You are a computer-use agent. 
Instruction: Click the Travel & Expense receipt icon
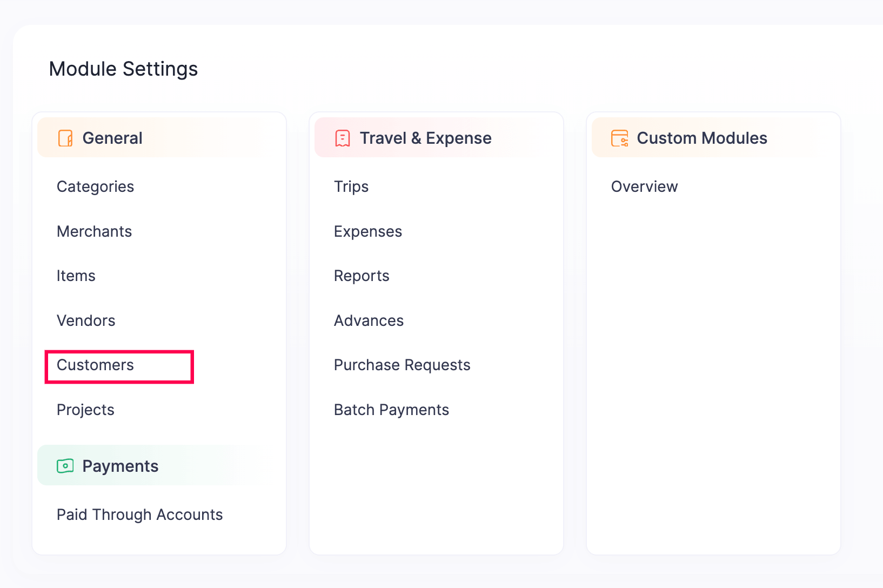[343, 138]
